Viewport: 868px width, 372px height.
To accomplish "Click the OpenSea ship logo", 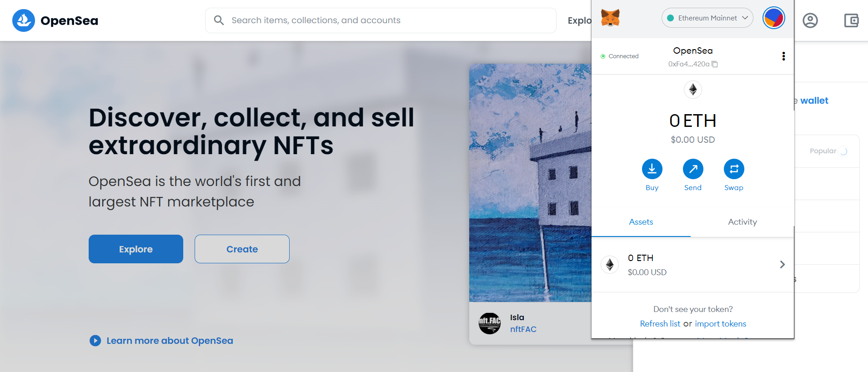I will (24, 20).
